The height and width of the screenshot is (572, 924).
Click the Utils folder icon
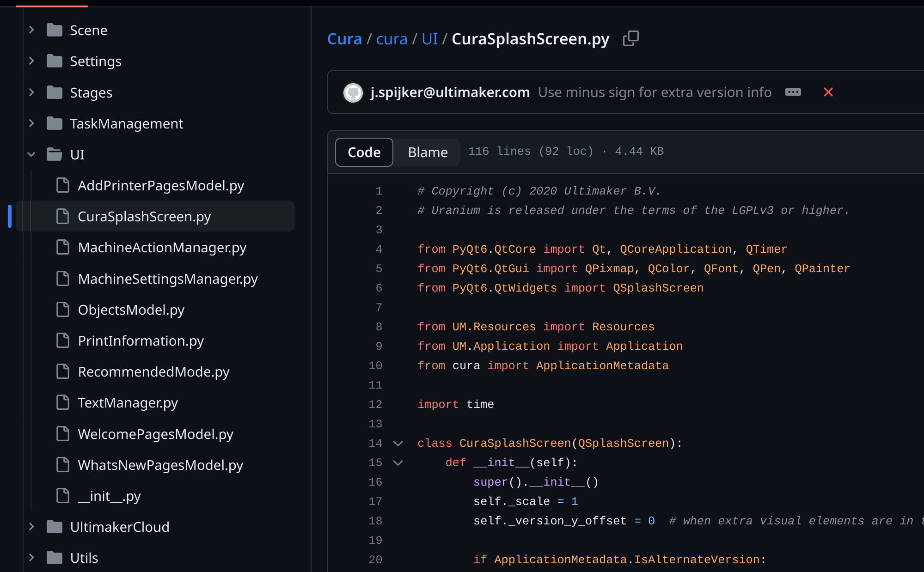[55, 558]
